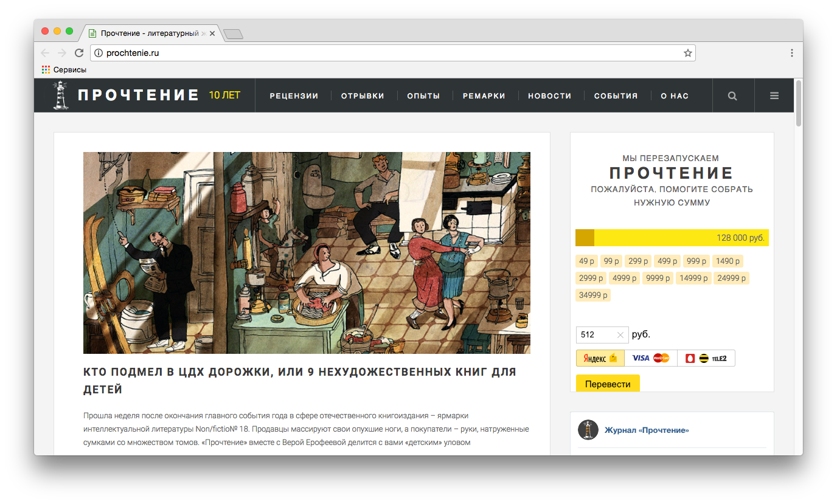
Task: Pick the 499 р donation amount
Action: click(x=667, y=261)
